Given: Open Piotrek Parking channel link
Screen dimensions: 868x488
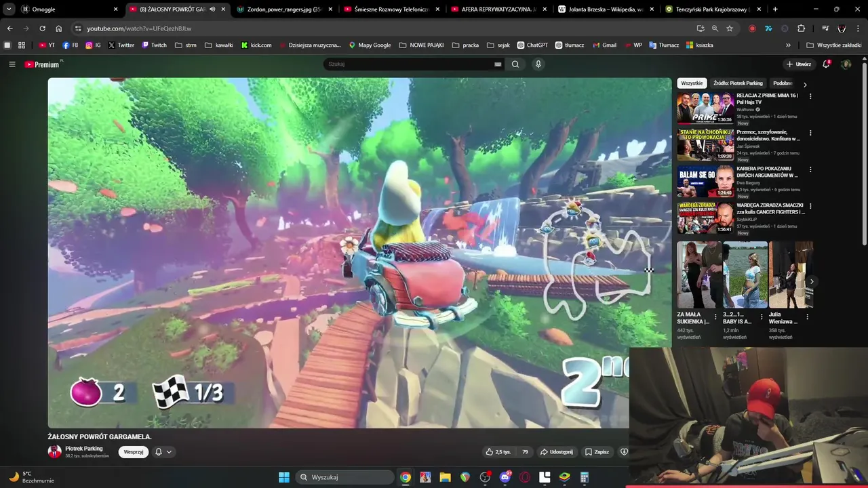Looking at the screenshot, I should pos(84,449).
